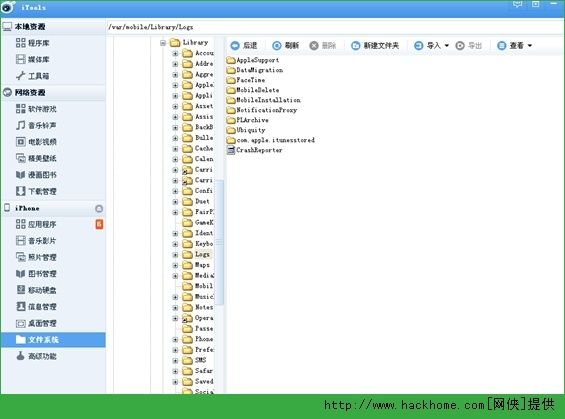Collapse the Library tree node

(x=163, y=43)
